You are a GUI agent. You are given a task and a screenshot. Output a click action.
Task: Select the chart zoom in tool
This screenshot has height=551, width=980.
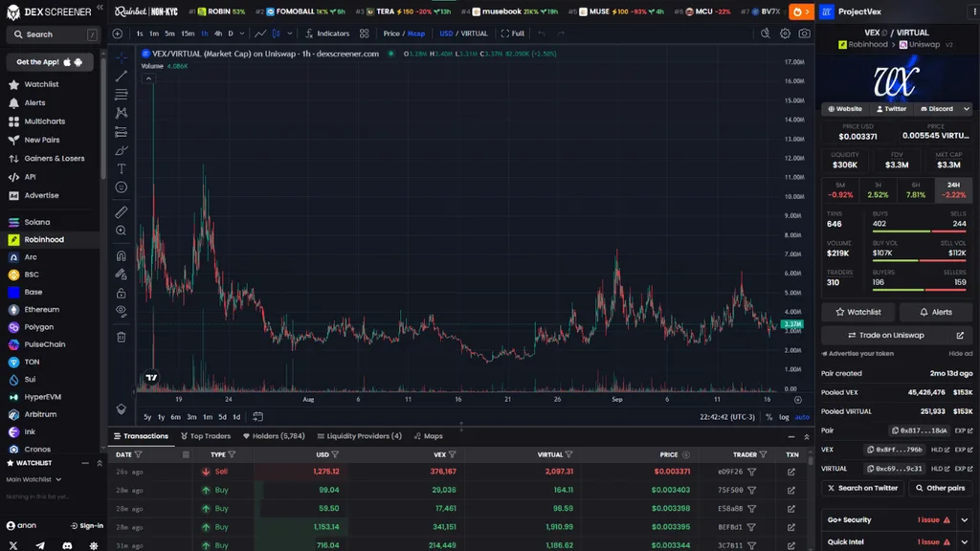pos(122,231)
